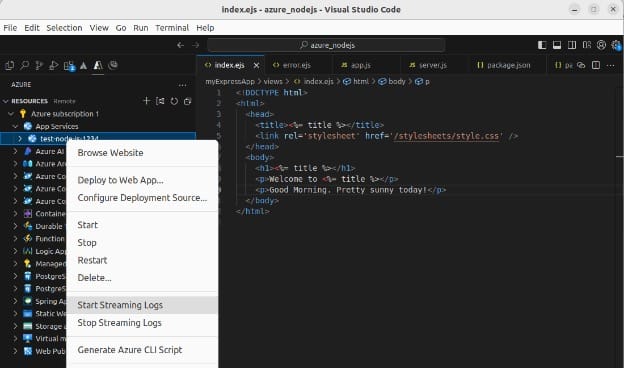Select Stop in the context menu
The height and width of the screenshot is (368, 624).
(142, 243)
